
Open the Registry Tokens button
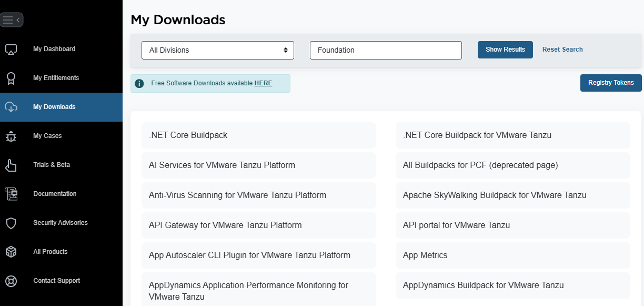(x=610, y=83)
